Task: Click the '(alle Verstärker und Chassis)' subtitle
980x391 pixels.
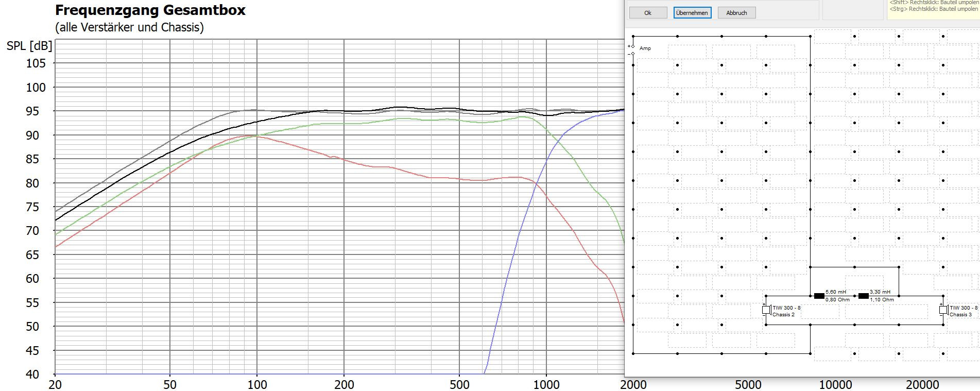Action: click(129, 28)
